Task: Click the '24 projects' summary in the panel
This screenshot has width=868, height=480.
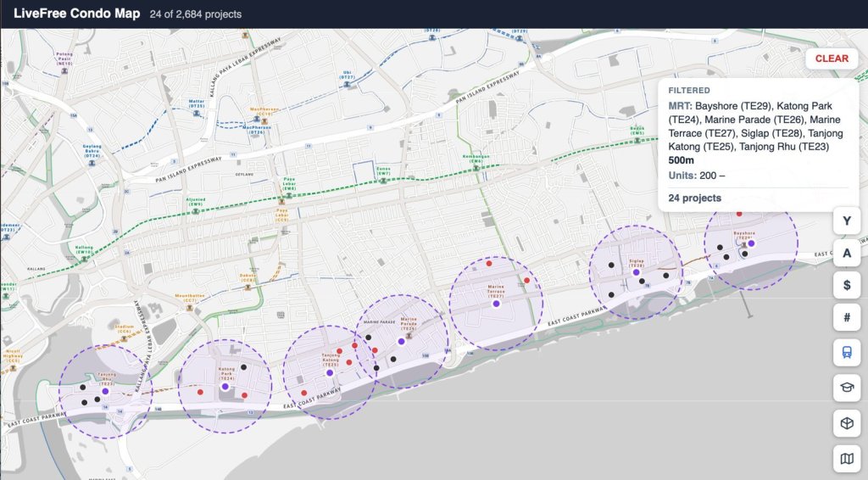Action: (695, 198)
